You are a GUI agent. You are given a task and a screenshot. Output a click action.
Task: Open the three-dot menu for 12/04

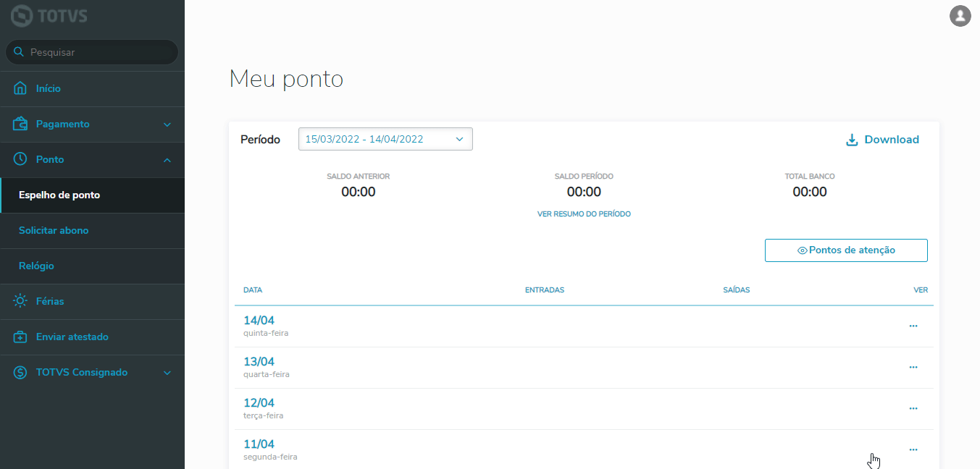(913, 408)
